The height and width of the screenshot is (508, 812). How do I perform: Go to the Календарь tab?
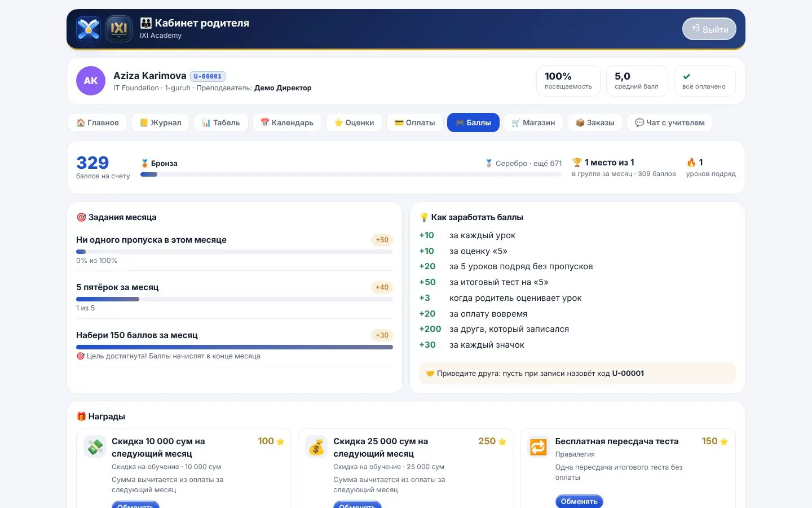point(287,122)
